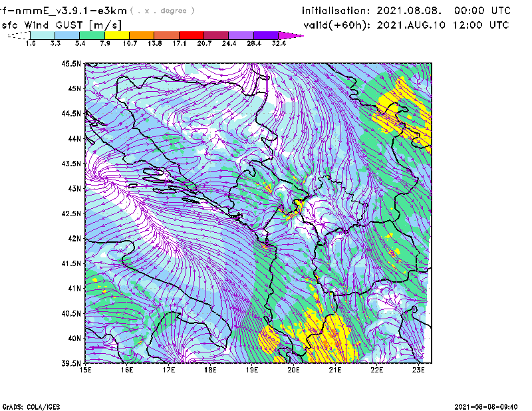
Task: Click the 'initialisation:' label
Action: click(336, 11)
